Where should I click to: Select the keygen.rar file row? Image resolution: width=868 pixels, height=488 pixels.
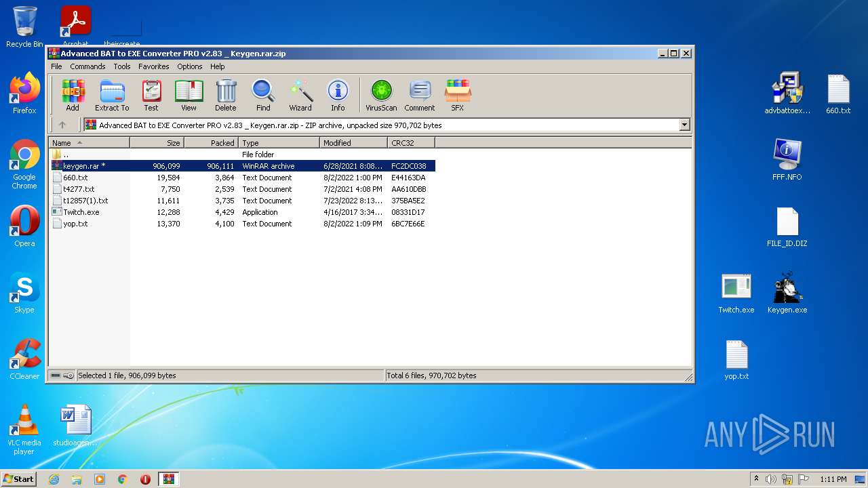point(242,166)
